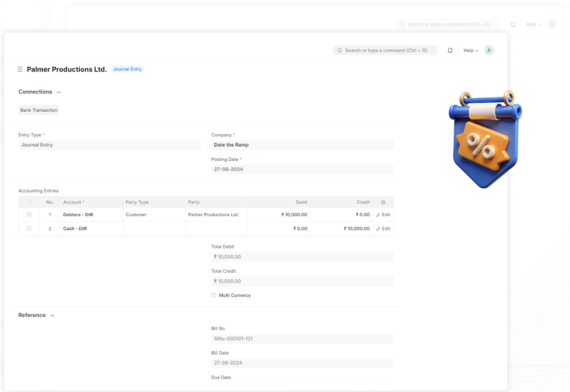Check the checkbox for entry row 2
The height and width of the screenshot is (392, 570).
[x=29, y=228]
